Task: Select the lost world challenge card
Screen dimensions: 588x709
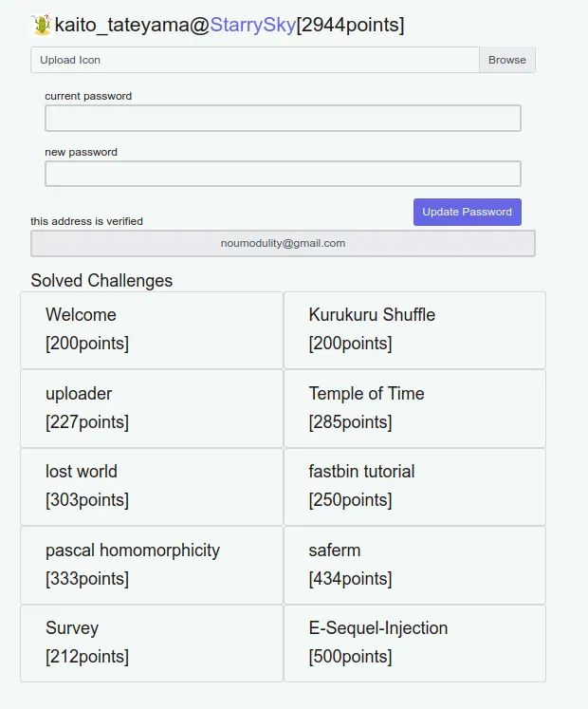Action: click(x=152, y=486)
